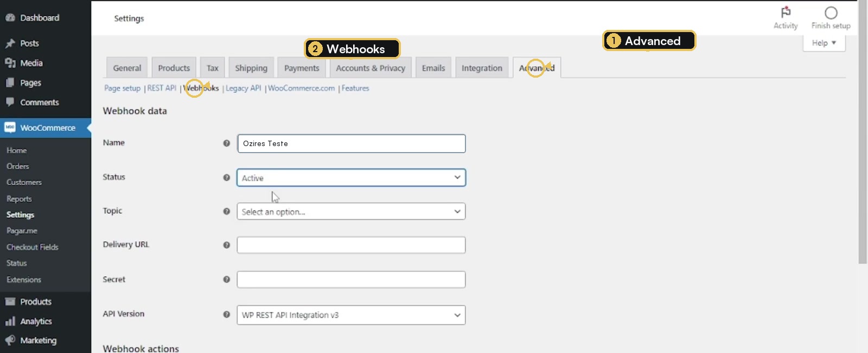Image resolution: width=868 pixels, height=353 pixels.
Task: Click the help tip icon beside Topic
Action: (x=227, y=211)
